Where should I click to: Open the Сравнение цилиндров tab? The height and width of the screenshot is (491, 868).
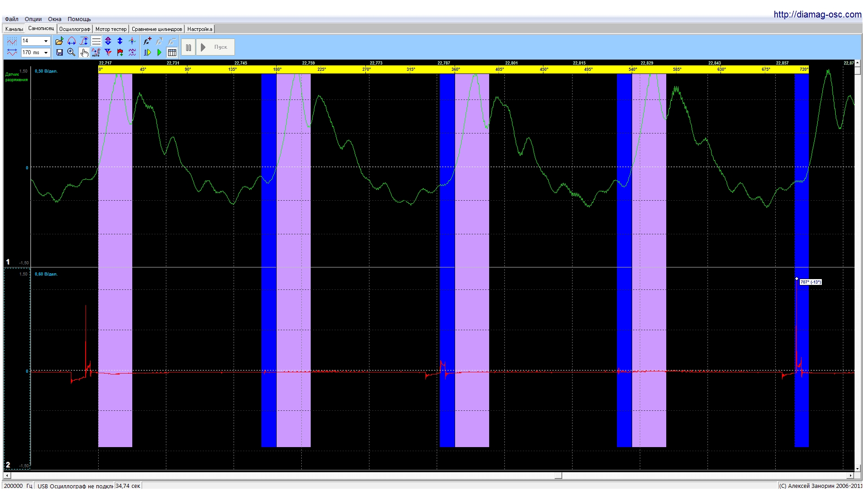157,29
